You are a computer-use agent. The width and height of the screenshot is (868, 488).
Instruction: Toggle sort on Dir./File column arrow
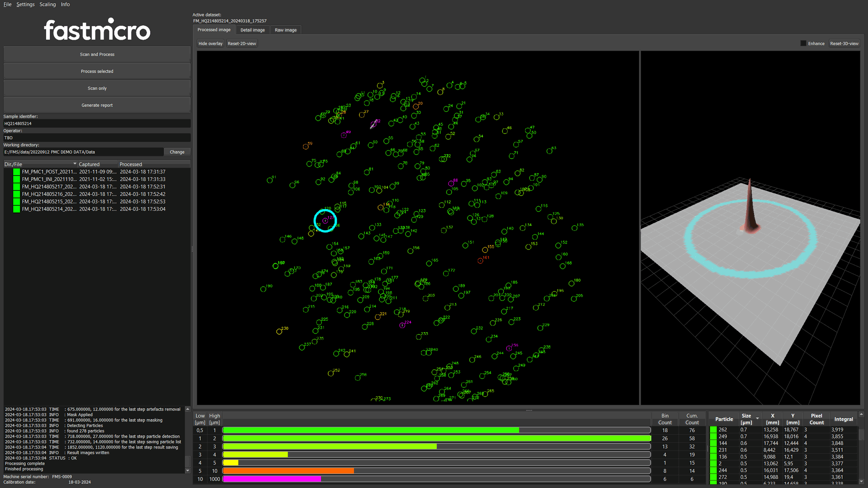75,164
